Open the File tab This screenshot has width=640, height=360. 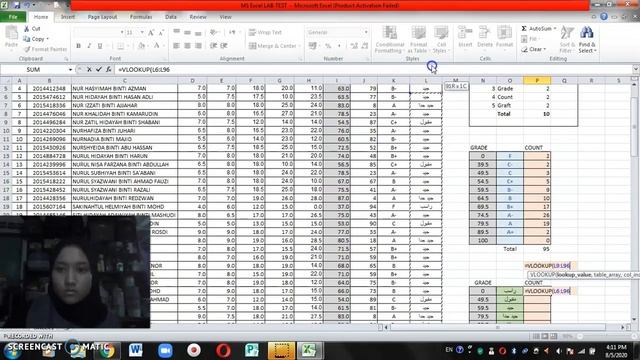click(x=13, y=17)
